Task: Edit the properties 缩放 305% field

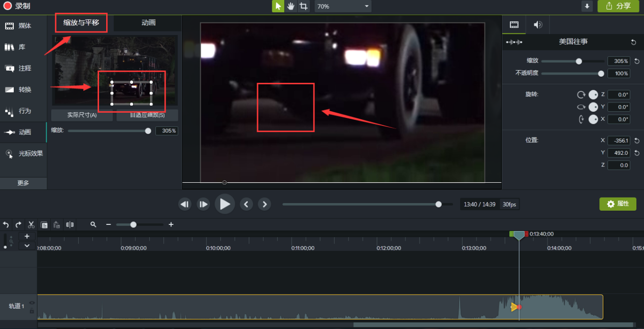Action: (619, 61)
